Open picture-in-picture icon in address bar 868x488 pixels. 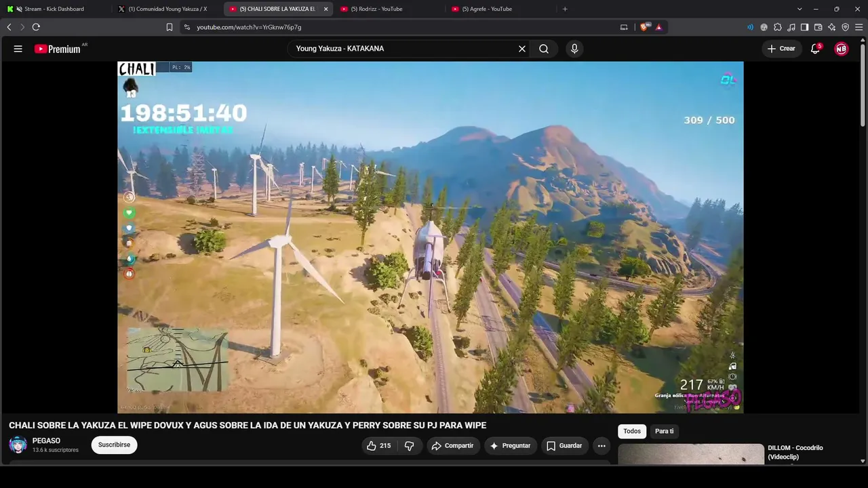pos(624,27)
